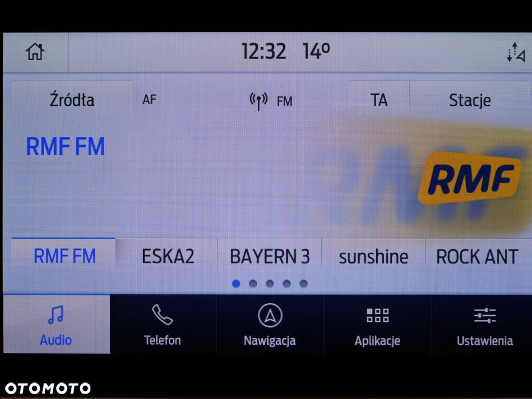Select the BAYERN 3 preset

coord(270,256)
